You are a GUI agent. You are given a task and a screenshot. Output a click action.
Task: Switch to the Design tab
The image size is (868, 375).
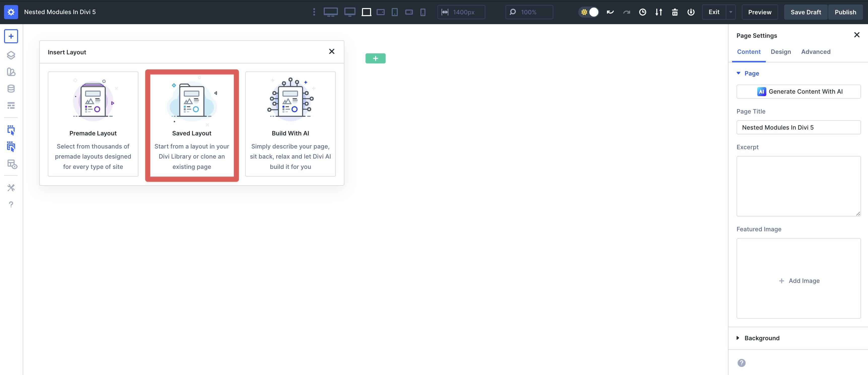(x=781, y=52)
